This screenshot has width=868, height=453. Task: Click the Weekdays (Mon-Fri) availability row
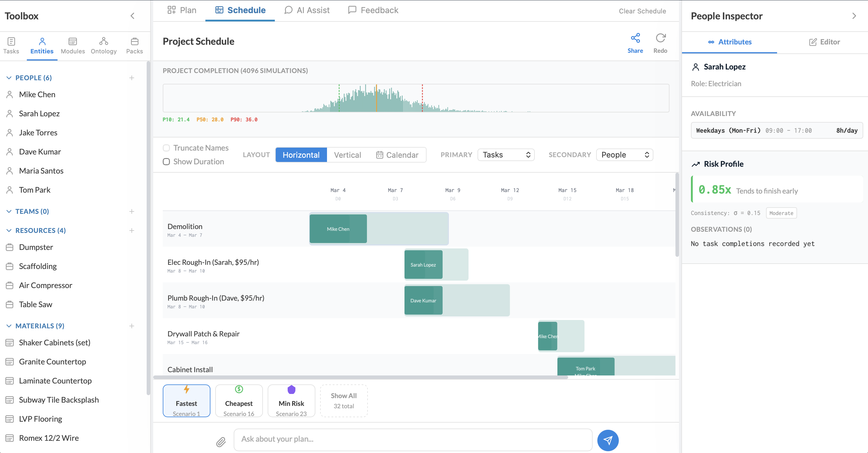[777, 130]
